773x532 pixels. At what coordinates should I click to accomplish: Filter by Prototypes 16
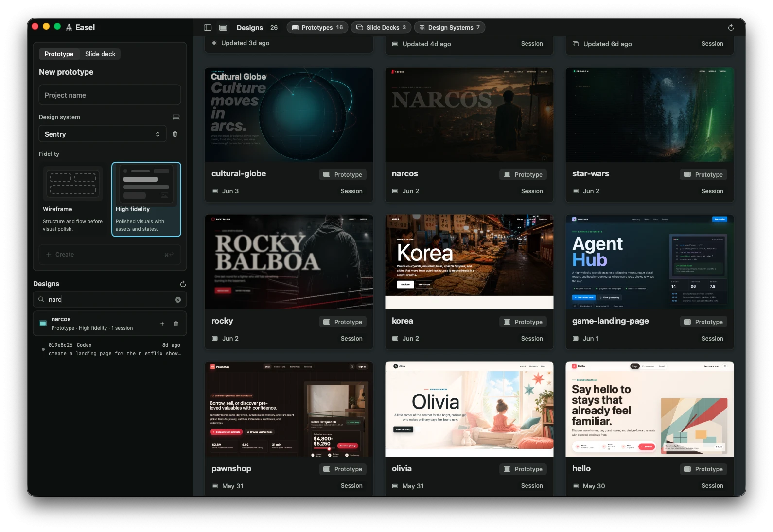tap(317, 28)
